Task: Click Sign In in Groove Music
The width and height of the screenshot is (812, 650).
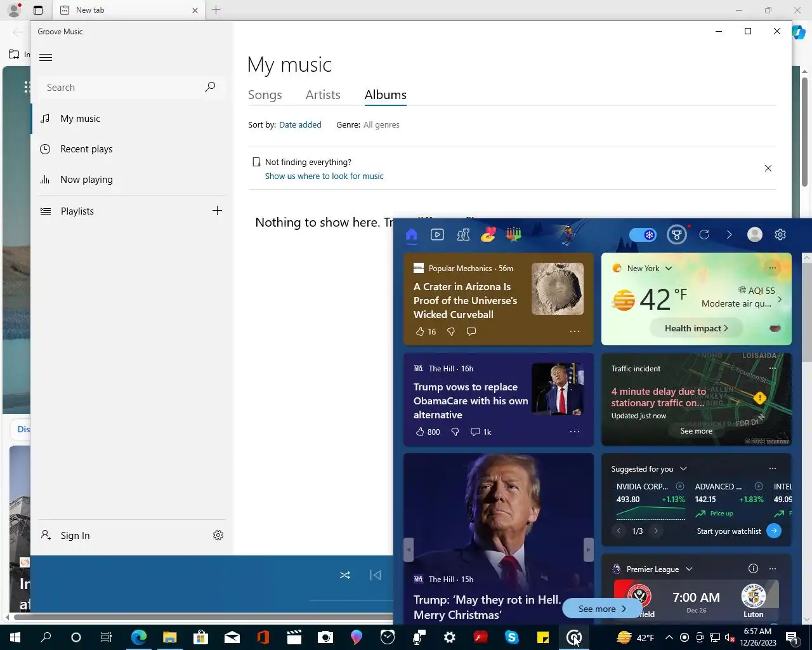Action: (x=75, y=536)
